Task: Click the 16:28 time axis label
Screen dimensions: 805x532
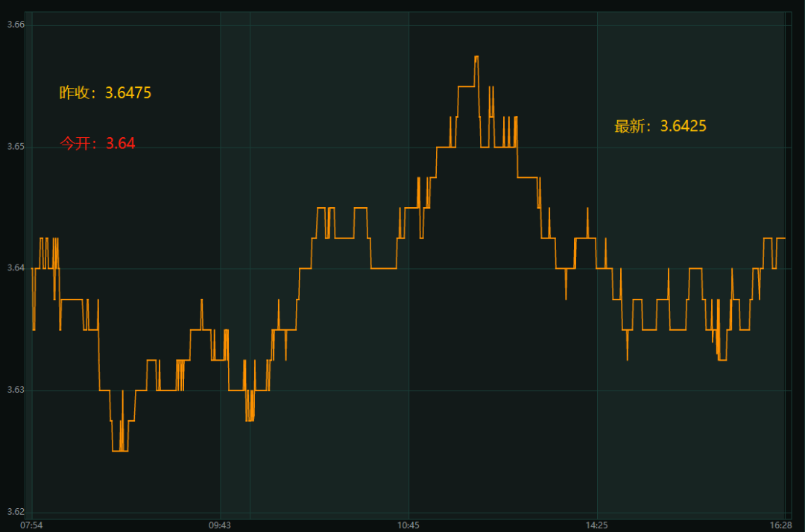Action: click(781, 525)
